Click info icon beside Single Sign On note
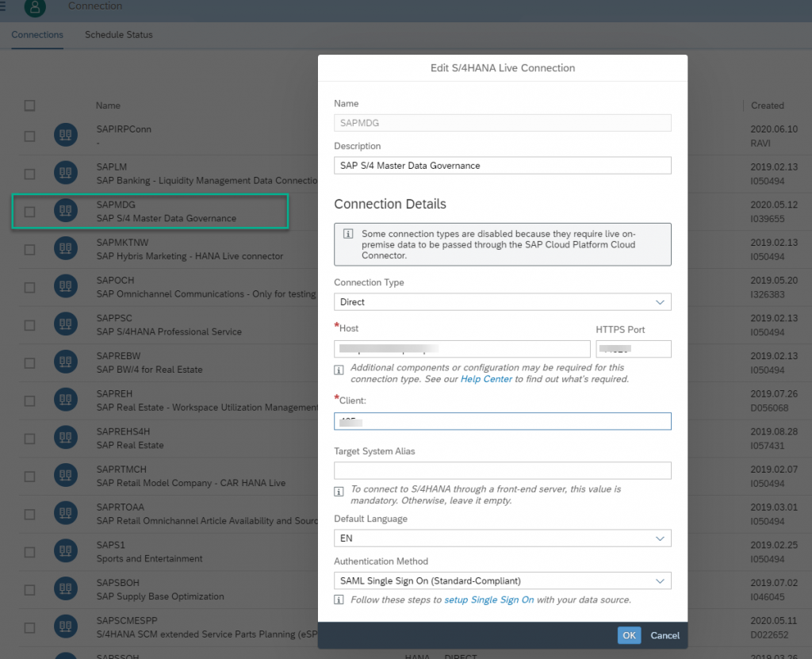This screenshot has height=659, width=812. pos(339,600)
